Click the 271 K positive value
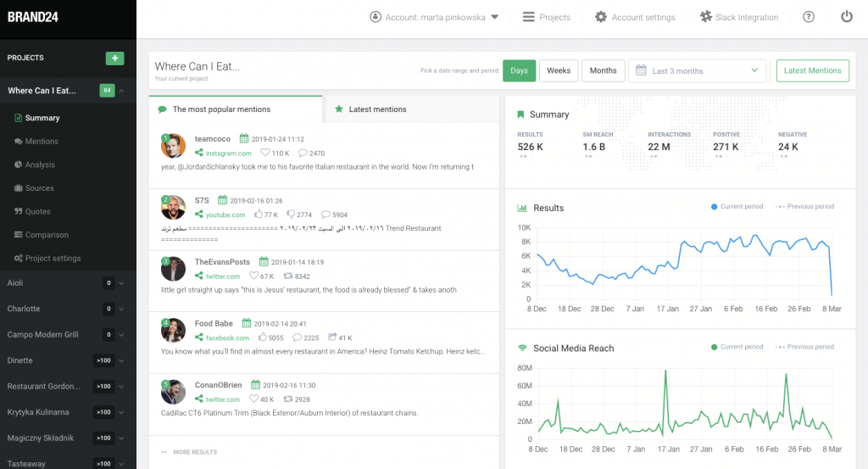This screenshot has width=868, height=469. tap(726, 147)
